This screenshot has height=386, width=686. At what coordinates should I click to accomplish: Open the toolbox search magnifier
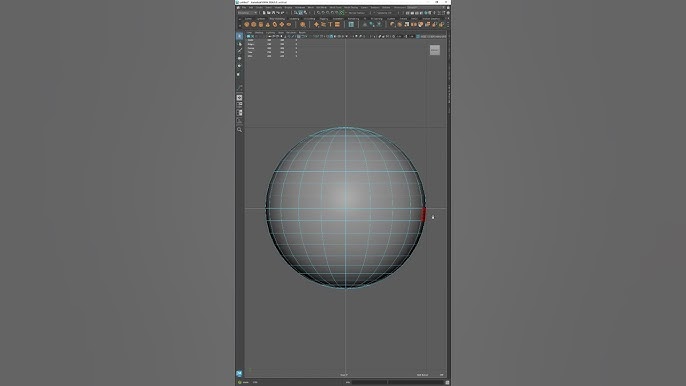click(239, 130)
